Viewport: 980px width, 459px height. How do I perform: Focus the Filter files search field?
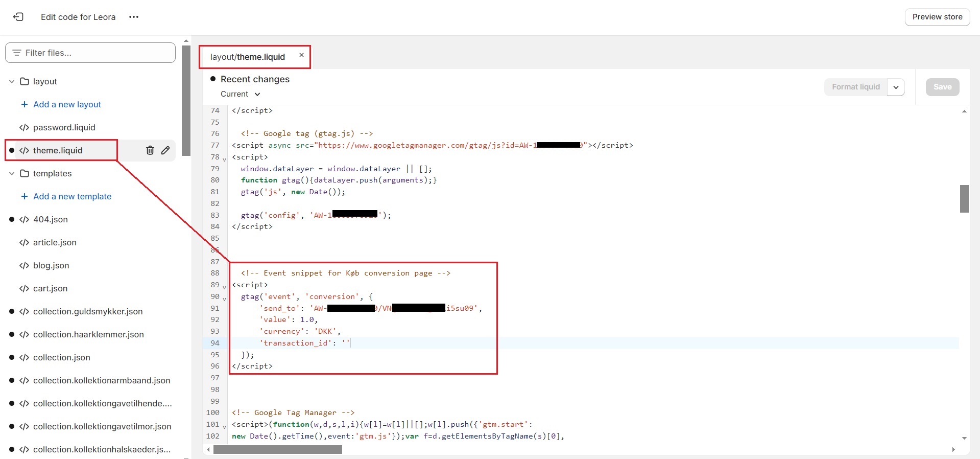(90, 53)
